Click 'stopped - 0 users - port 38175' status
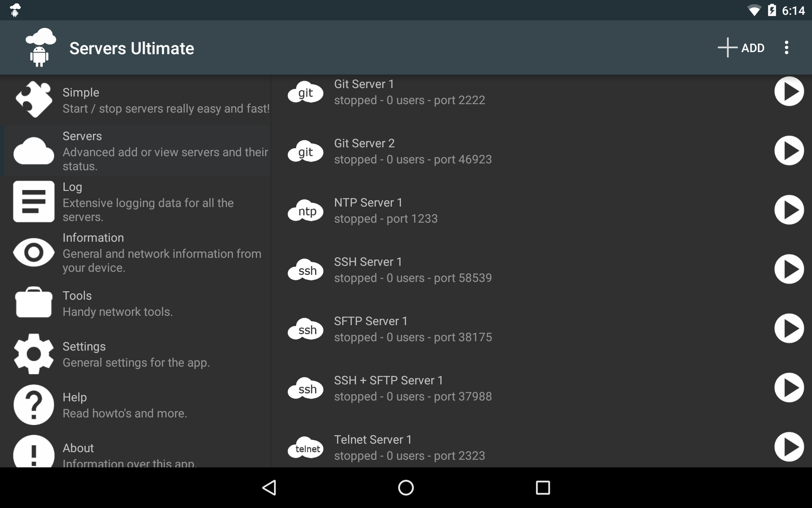Image resolution: width=812 pixels, height=508 pixels. (x=413, y=337)
